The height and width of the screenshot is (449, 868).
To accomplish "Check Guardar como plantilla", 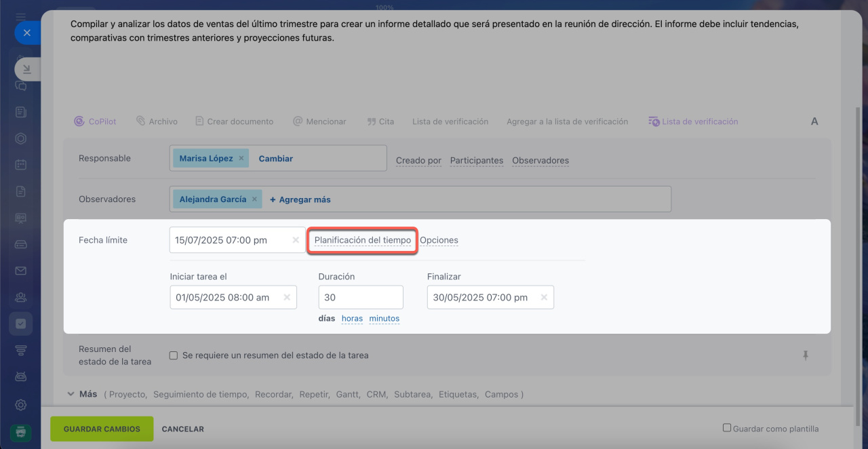I will click(x=726, y=428).
